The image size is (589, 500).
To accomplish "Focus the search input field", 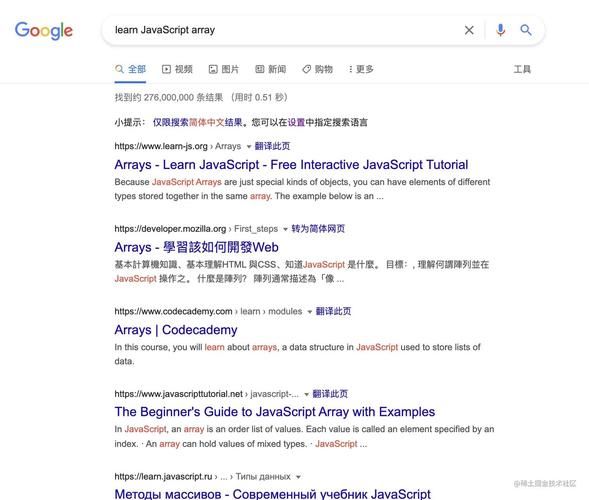I will [285, 30].
